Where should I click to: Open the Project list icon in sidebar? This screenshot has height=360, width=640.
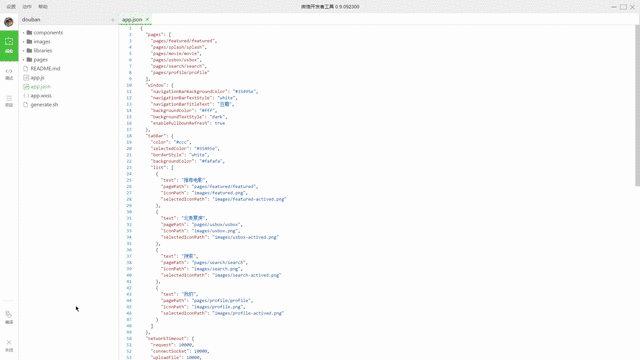(x=9, y=101)
